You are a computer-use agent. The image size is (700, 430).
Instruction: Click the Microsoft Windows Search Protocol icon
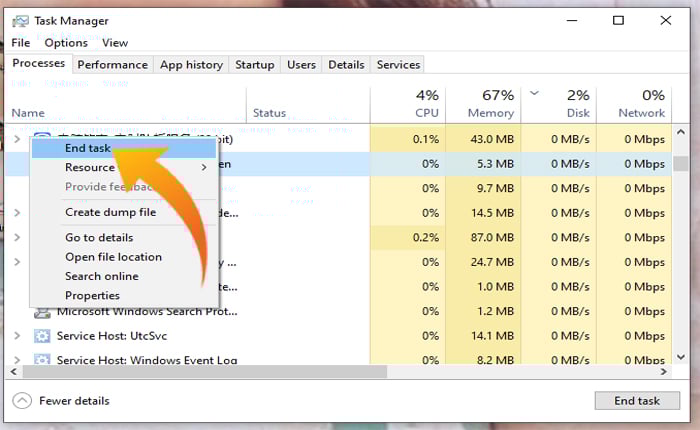[x=43, y=311]
